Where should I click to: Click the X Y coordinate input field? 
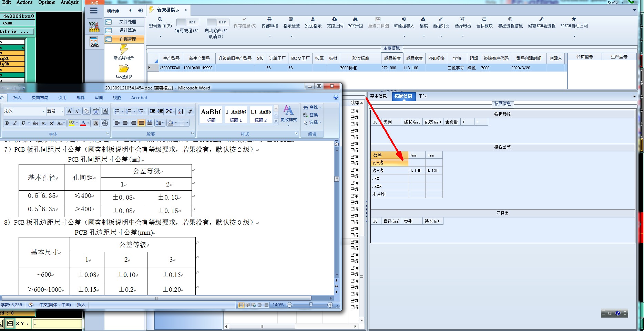click(x=58, y=323)
